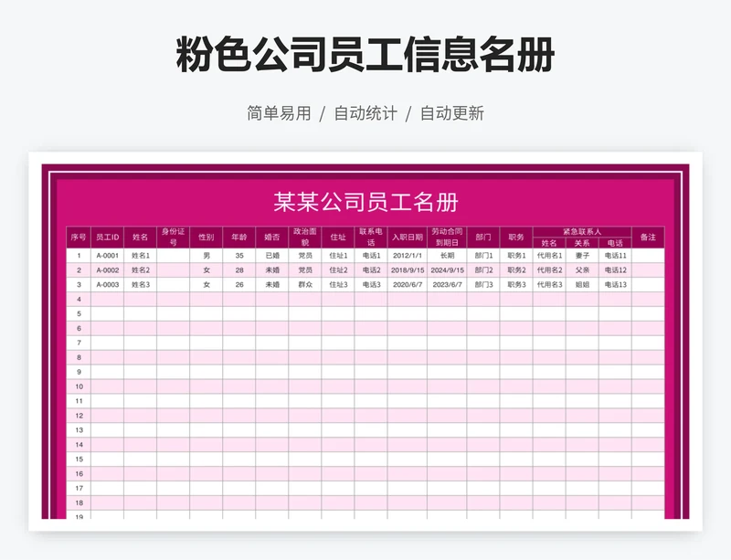
Task: Click the age cell showing 35
Action: [x=239, y=256]
